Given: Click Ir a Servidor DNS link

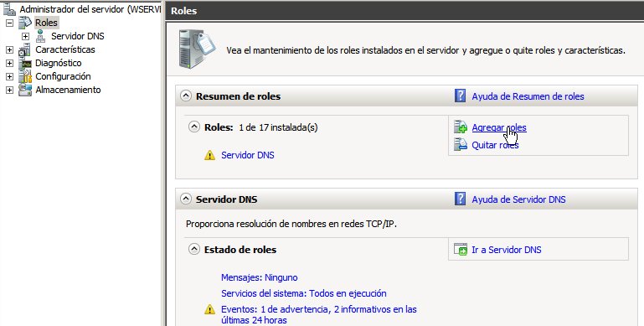Looking at the screenshot, I should (x=507, y=250).
